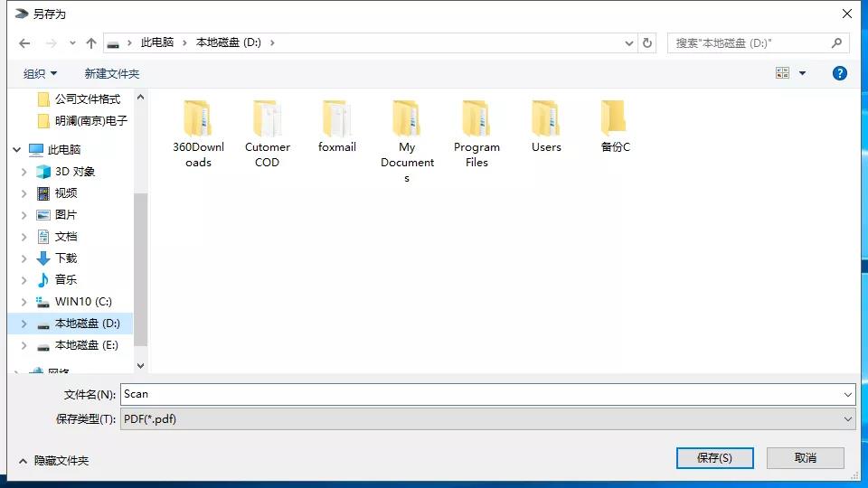Open the 组织 menu

tap(40, 73)
